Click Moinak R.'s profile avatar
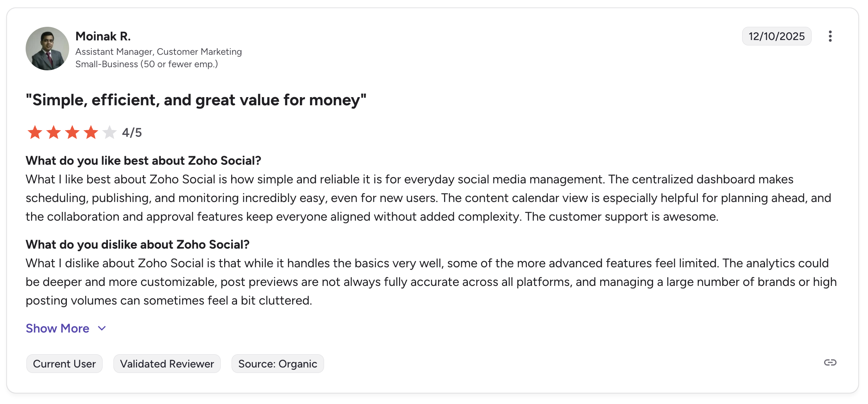This screenshot has width=868, height=404. tap(47, 48)
